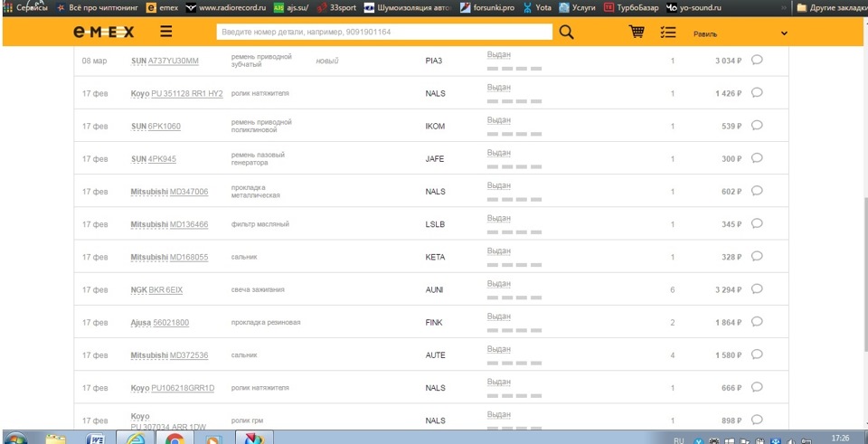868x444 pixels.
Task: Open part link MD347006
Action: click(x=189, y=192)
